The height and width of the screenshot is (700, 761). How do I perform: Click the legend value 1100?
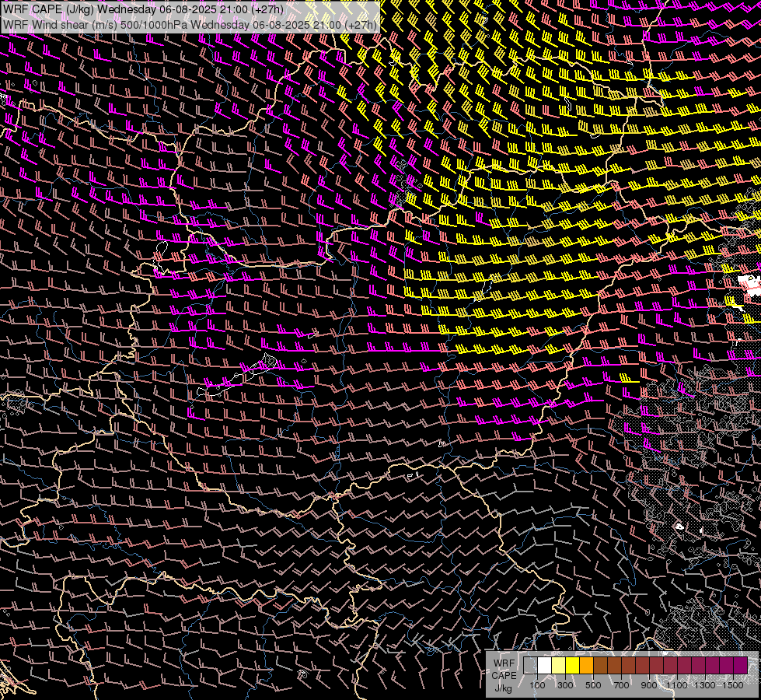point(677,685)
